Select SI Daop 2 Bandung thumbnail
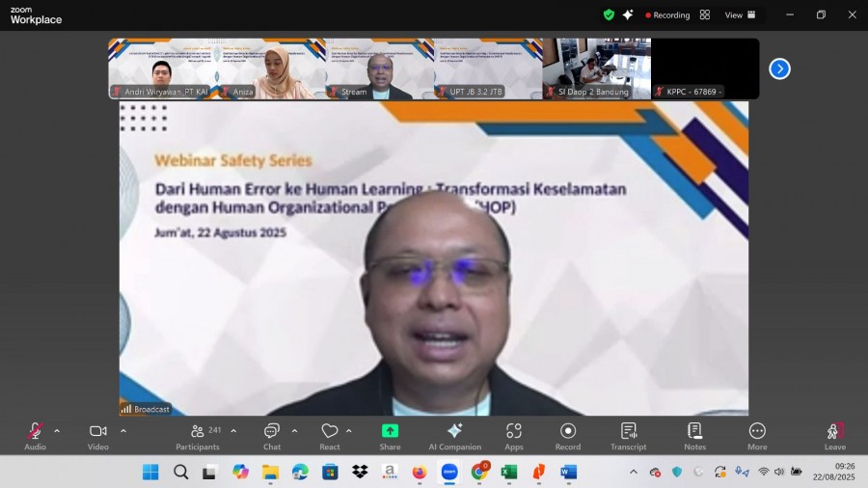This screenshot has width=868, height=488. pos(596,68)
